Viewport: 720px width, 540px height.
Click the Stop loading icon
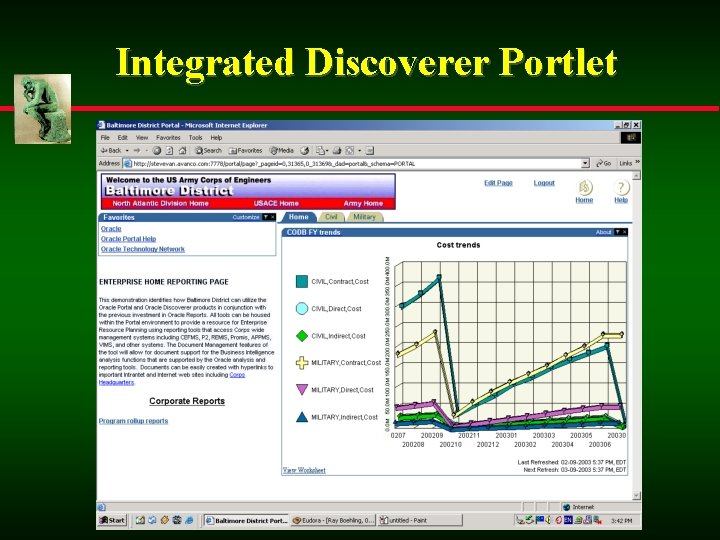click(x=157, y=151)
